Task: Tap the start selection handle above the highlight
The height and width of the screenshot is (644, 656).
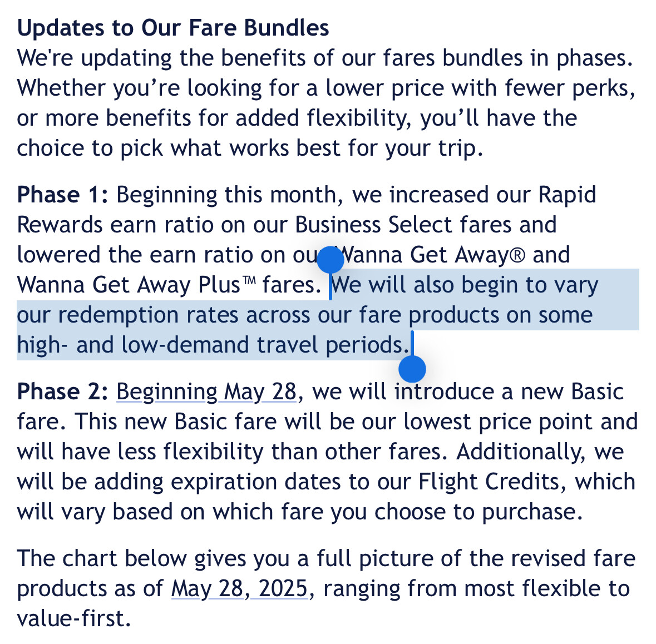Action: pos(332,260)
